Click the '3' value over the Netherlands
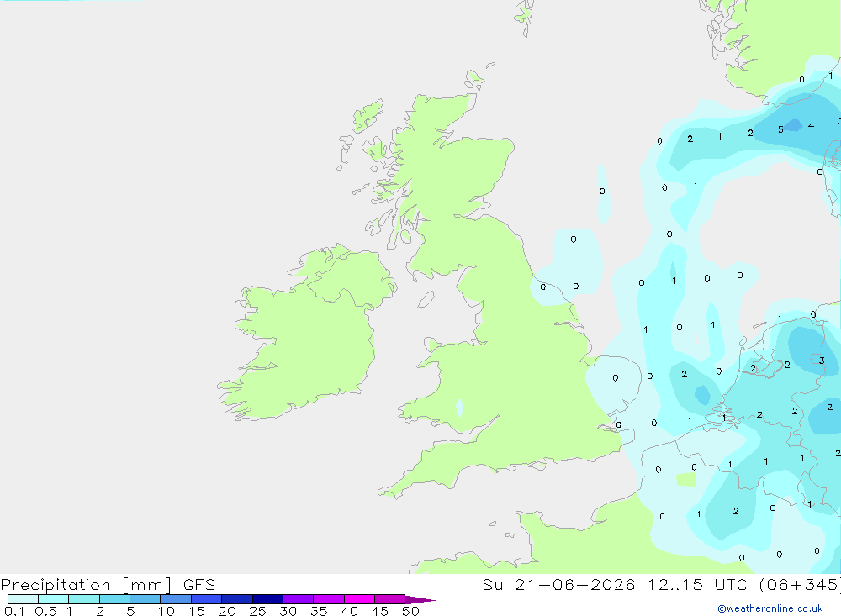 tap(822, 361)
